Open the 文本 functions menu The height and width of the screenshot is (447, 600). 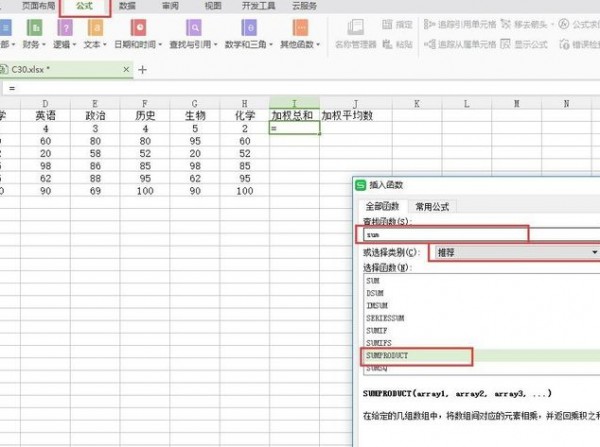coord(95,34)
